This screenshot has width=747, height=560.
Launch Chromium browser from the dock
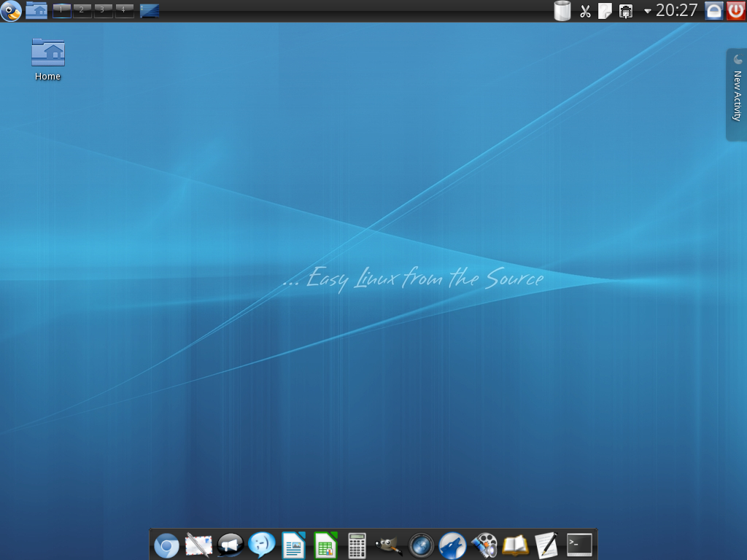(x=166, y=545)
